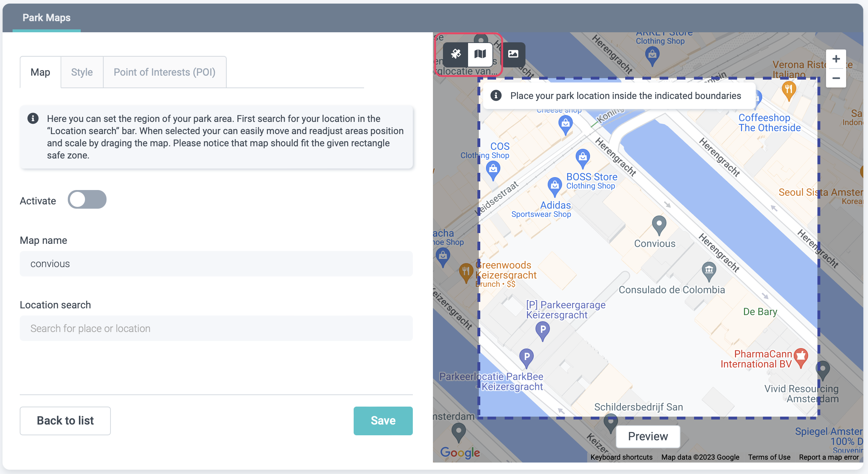Viewport: 868px width, 474px height.
Task: Select the Cheese shop pin
Action: pos(565,125)
